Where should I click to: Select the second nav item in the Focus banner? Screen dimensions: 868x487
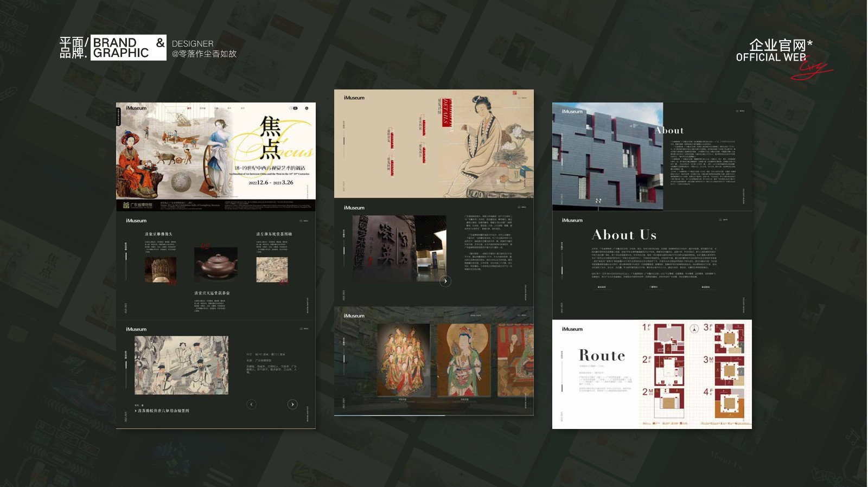pyautogui.click(x=202, y=108)
